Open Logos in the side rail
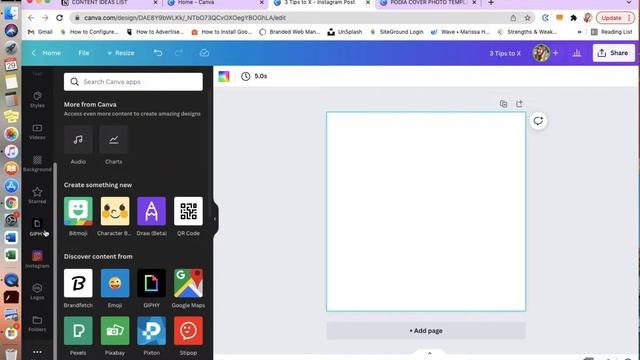 (x=37, y=291)
